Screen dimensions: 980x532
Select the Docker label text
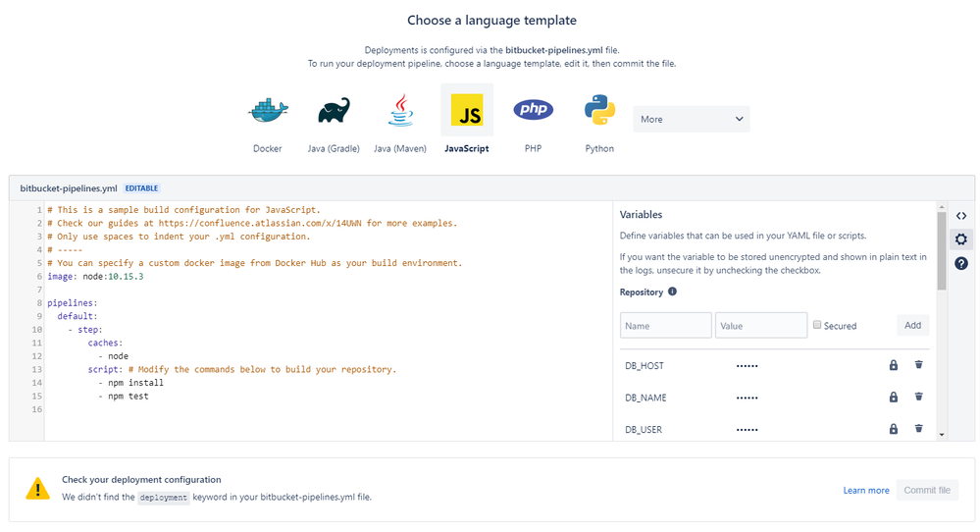(x=268, y=149)
